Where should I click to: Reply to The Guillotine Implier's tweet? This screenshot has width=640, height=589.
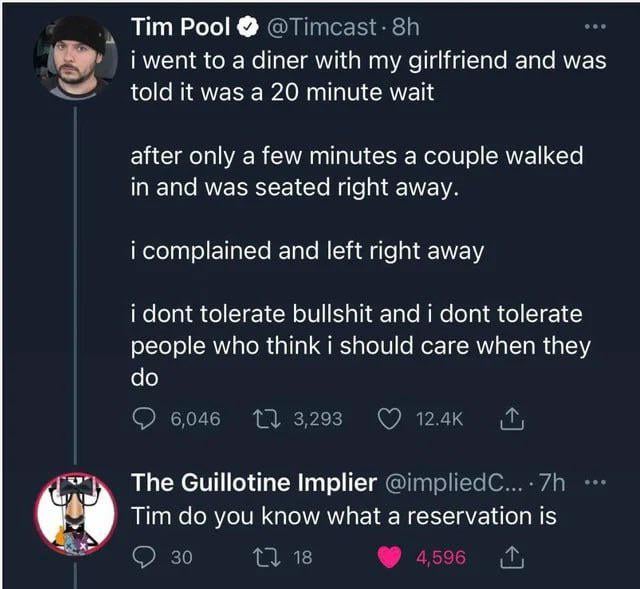[x=144, y=556]
